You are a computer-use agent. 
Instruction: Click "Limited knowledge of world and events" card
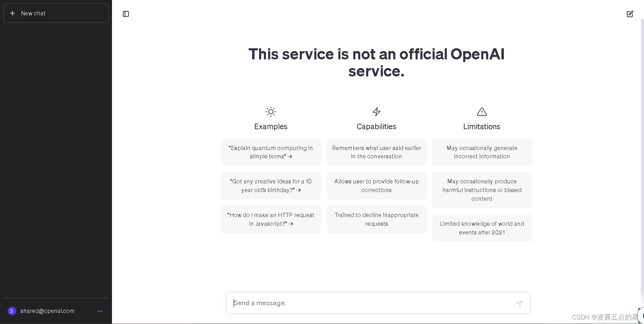click(482, 228)
